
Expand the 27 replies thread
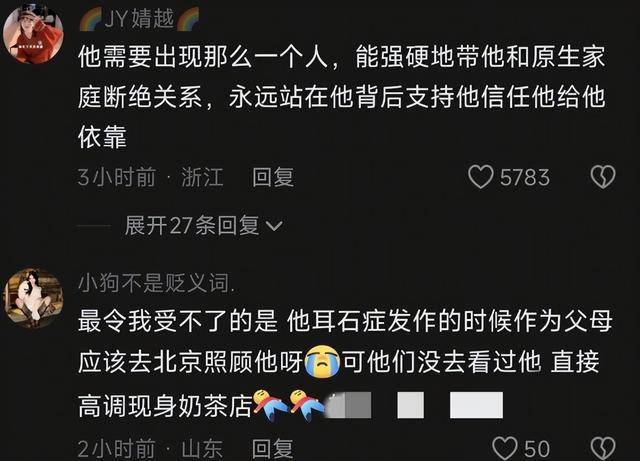tap(192, 225)
